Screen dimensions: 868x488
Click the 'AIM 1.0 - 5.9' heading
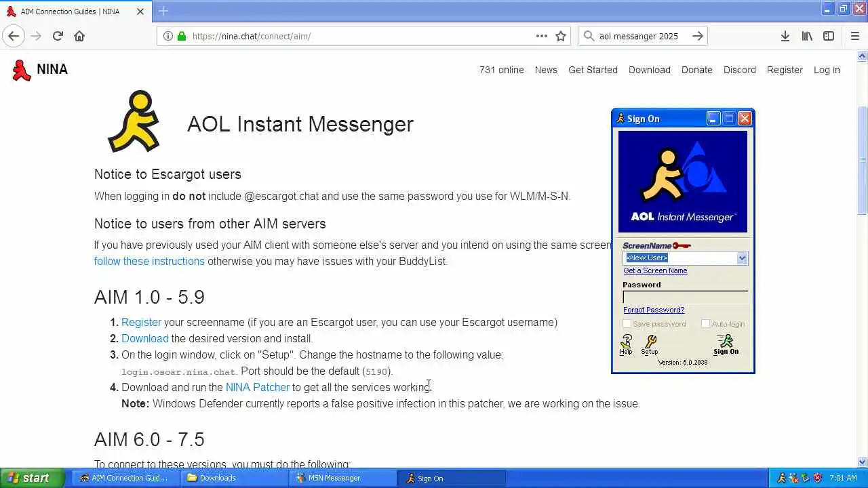pos(149,297)
